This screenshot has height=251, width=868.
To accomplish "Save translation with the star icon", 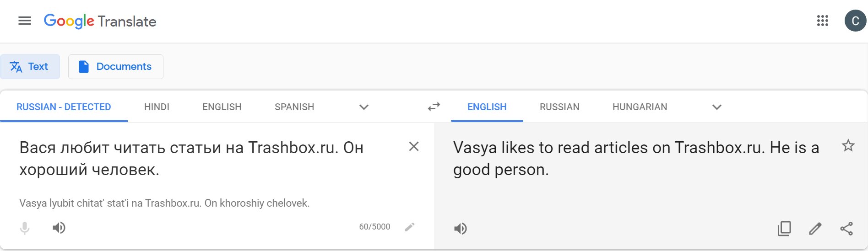I will pos(848,146).
